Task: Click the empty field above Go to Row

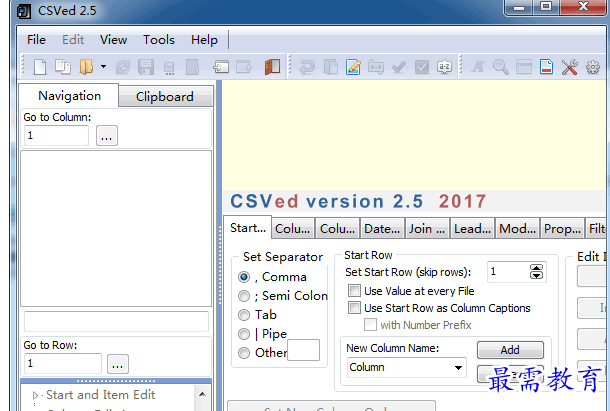Action: click(116, 321)
